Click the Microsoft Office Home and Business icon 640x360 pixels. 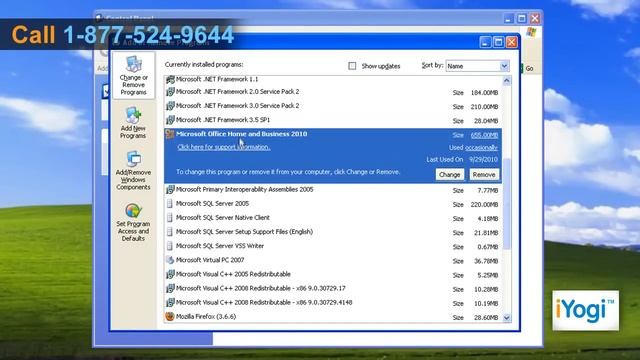(170, 134)
